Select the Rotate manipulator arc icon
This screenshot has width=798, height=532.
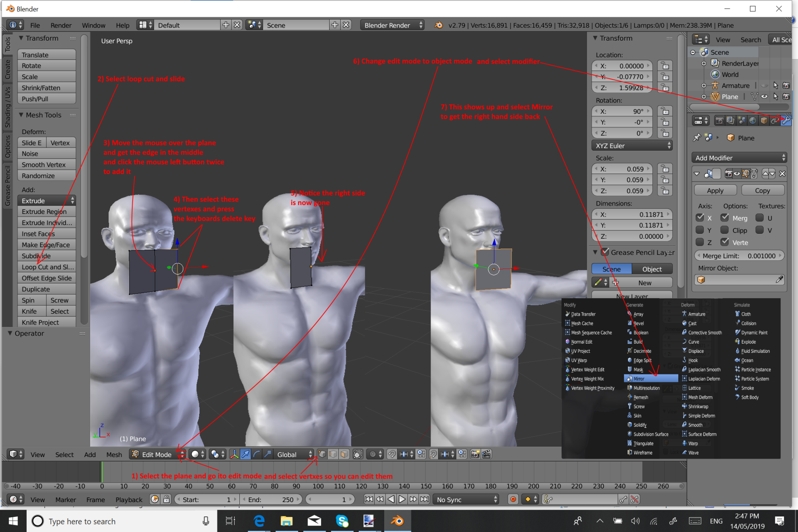(x=257, y=454)
